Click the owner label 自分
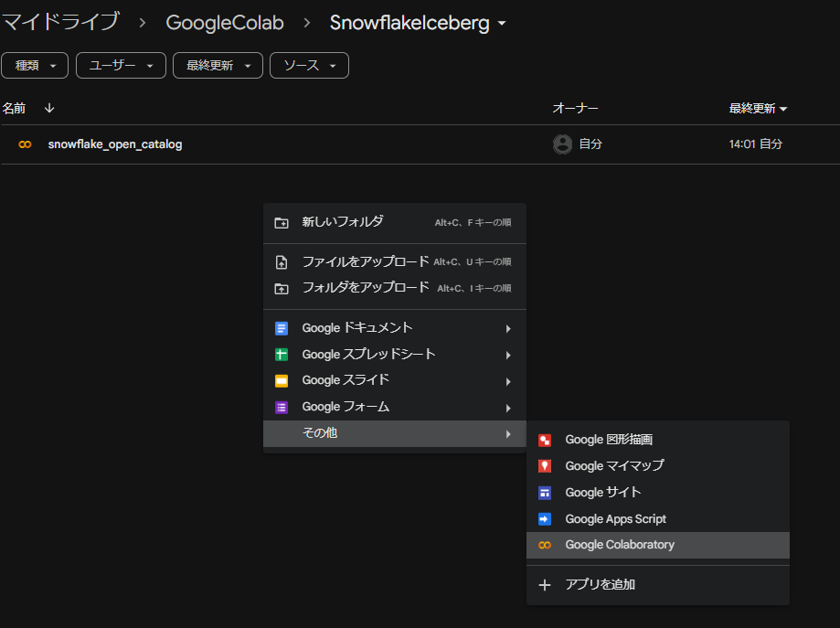The width and height of the screenshot is (840, 628). point(590,144)
